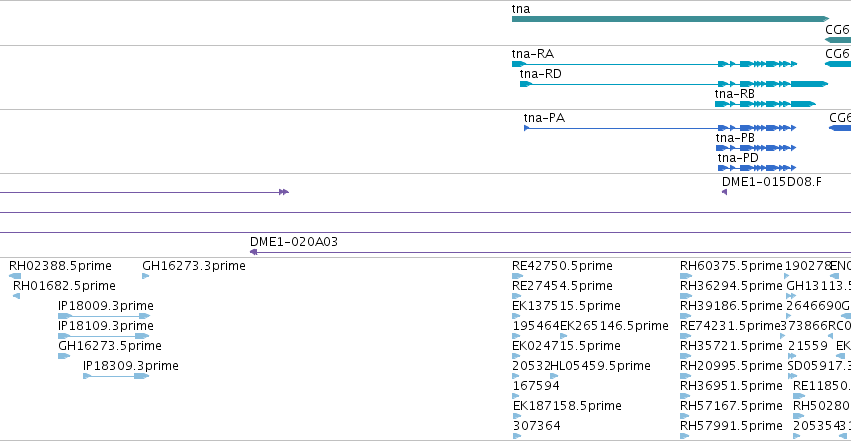851x441 pixels.
Task: Select the tna-RD transcript glyph
Action: (674, 84)
